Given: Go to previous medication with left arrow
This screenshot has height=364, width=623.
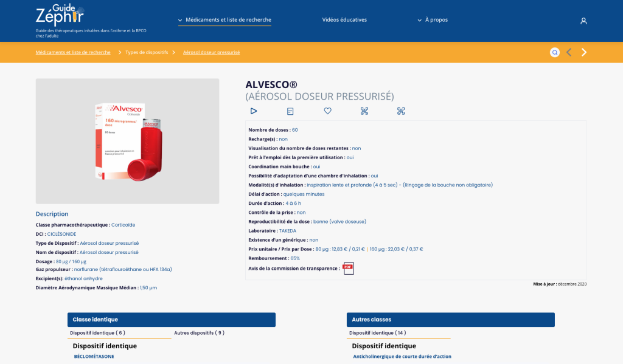Looking at the screenshot, I should [x=569, y=52].
